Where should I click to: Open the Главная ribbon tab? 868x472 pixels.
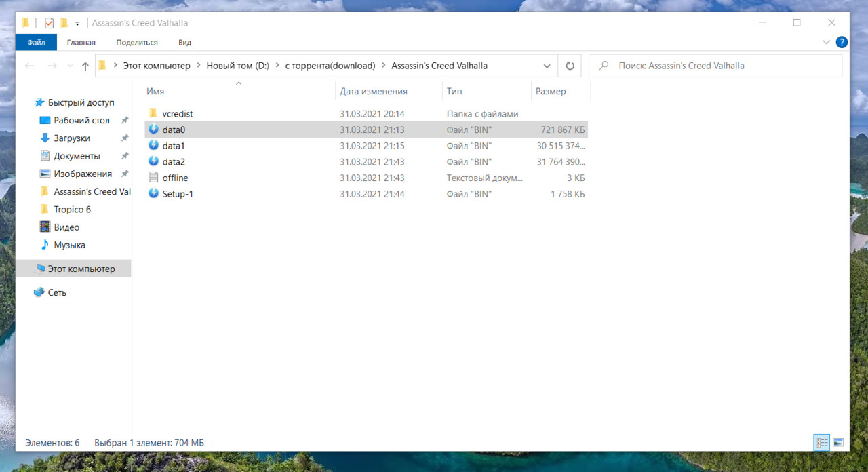[x=81, y=42]
